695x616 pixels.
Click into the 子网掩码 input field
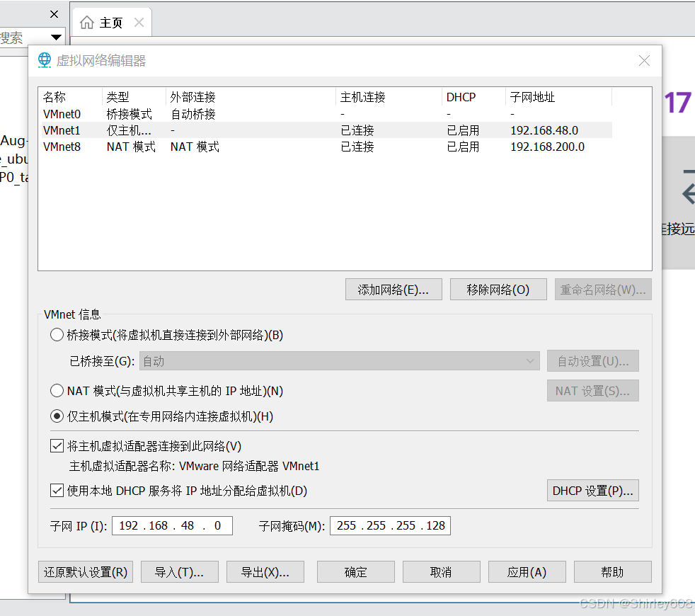[x=389, y=525]
